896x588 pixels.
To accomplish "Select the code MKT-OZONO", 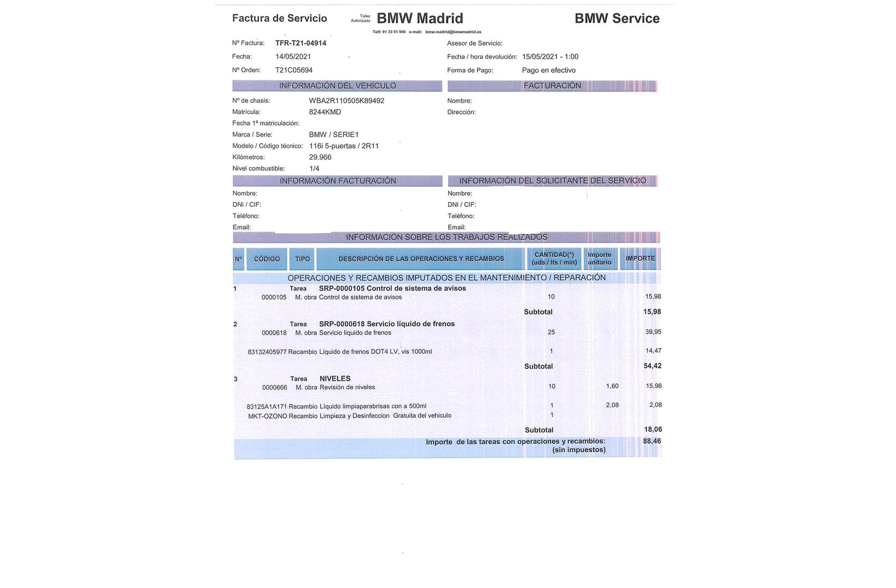I will (267, 416).
